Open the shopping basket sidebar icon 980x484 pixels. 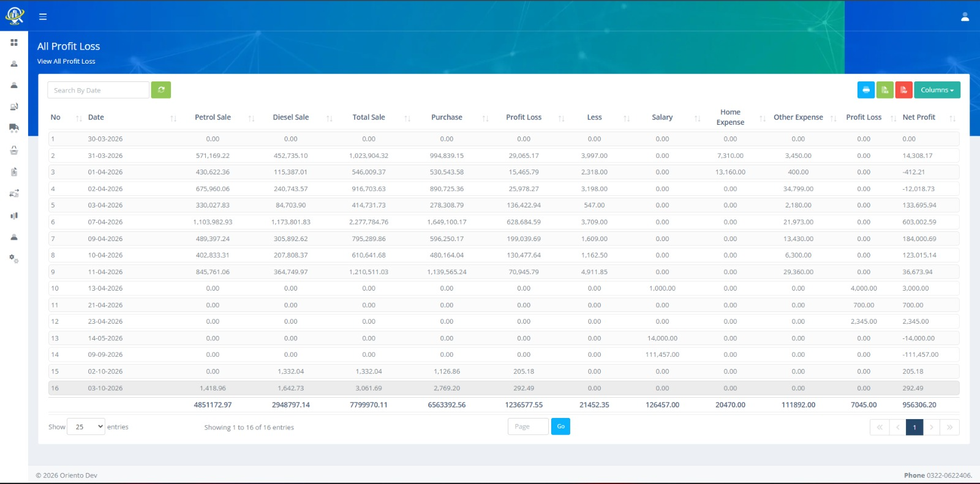pos(14,151)
